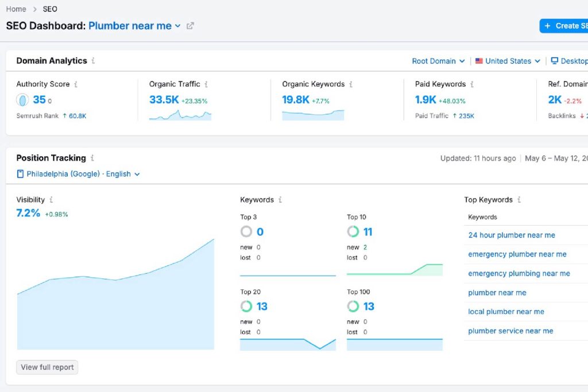Click the info icon beside Visibility
Viewport: 588px width, 392px height.
(51, 200)
